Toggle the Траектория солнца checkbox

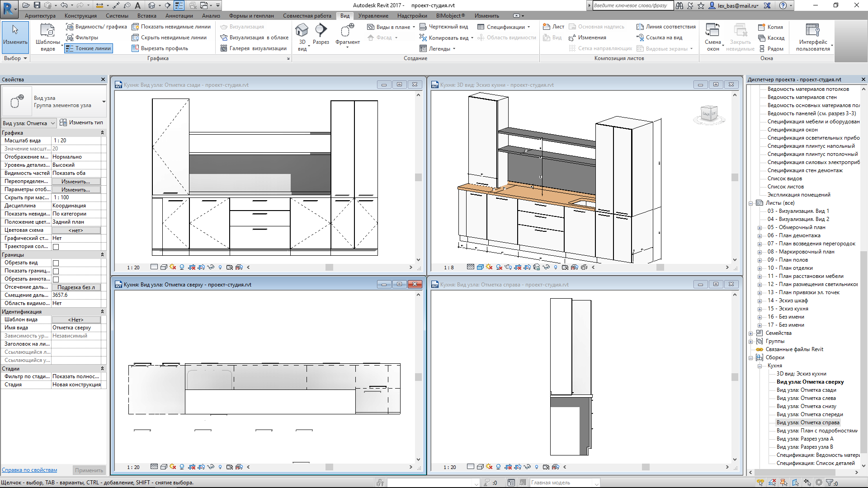tap(56, 247)
